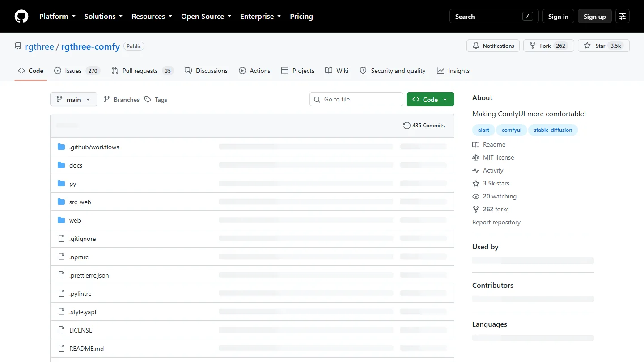The image size is (644, 362).
Task: Open the .github/workflows folder name
Action: 94,147
